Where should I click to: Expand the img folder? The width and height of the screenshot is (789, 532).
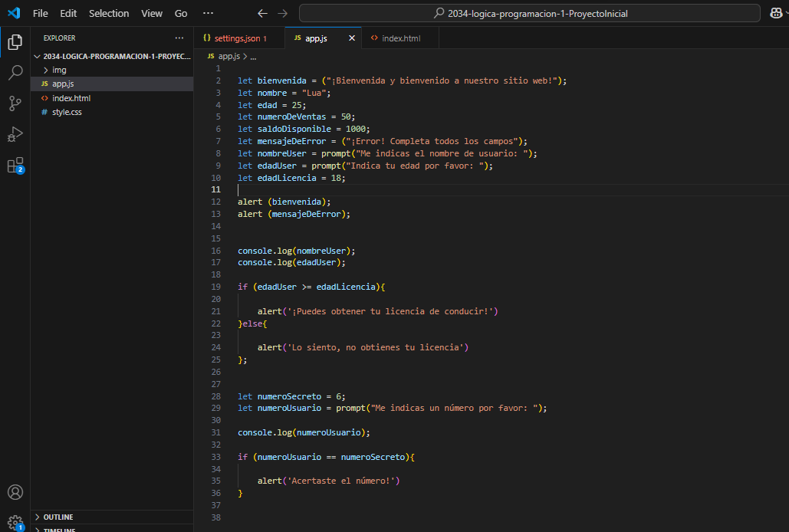[x=112, y=70]
